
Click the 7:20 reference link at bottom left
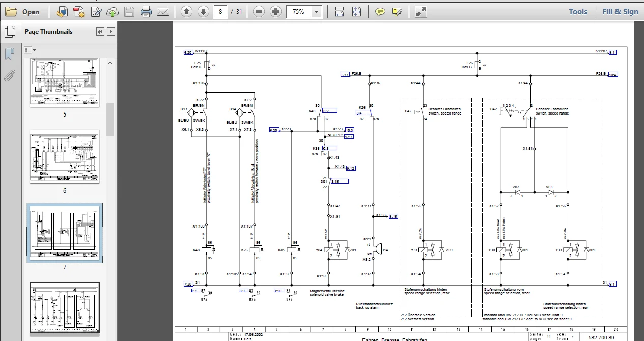click(x=188, y=283)
